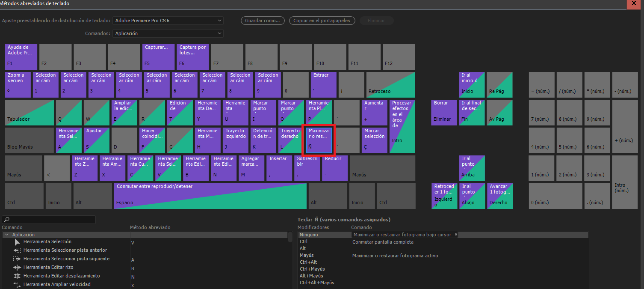
Task: Click the Seleccionar pista siguiente tool icon
Action: [x=17, y=259]
